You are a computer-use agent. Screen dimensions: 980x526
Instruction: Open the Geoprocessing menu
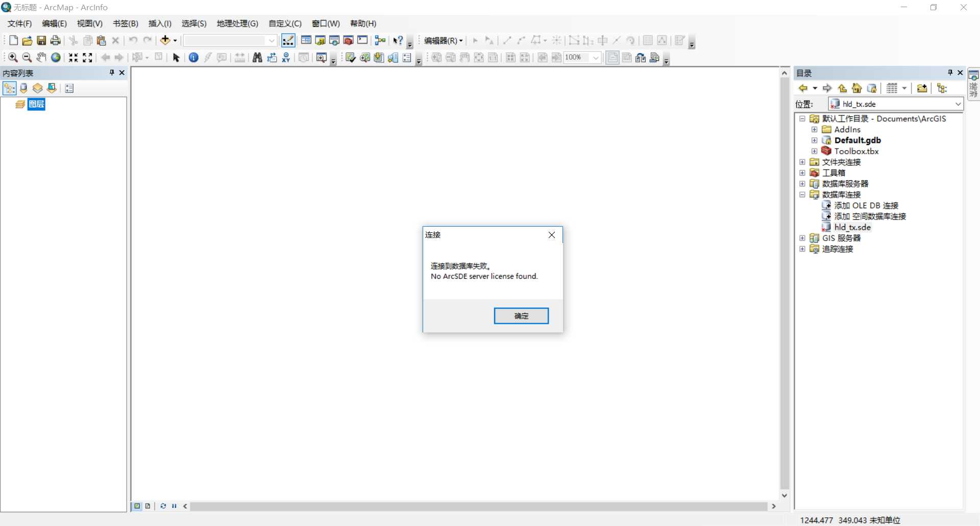tap(237, 23)
